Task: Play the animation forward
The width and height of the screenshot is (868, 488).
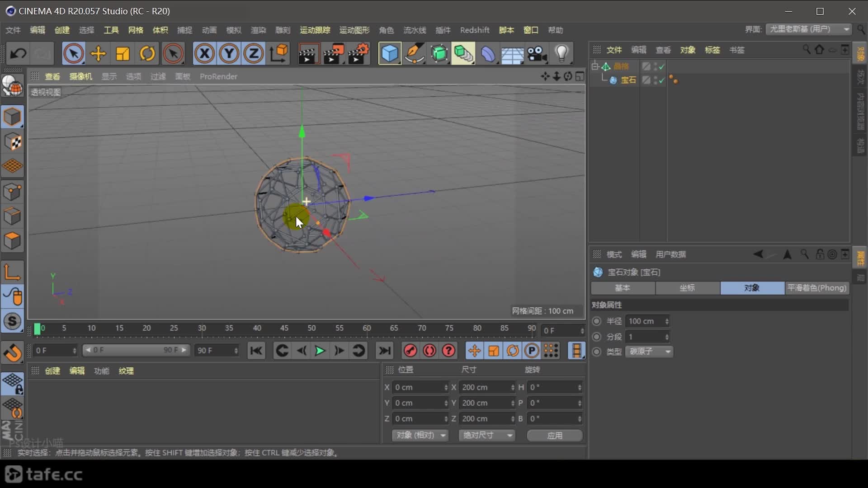Action: [x=320, y=351]
